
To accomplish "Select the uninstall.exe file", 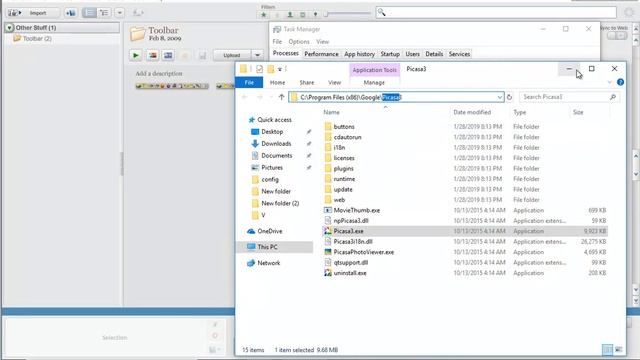I will pyautogui.click(x=350, y=273).
